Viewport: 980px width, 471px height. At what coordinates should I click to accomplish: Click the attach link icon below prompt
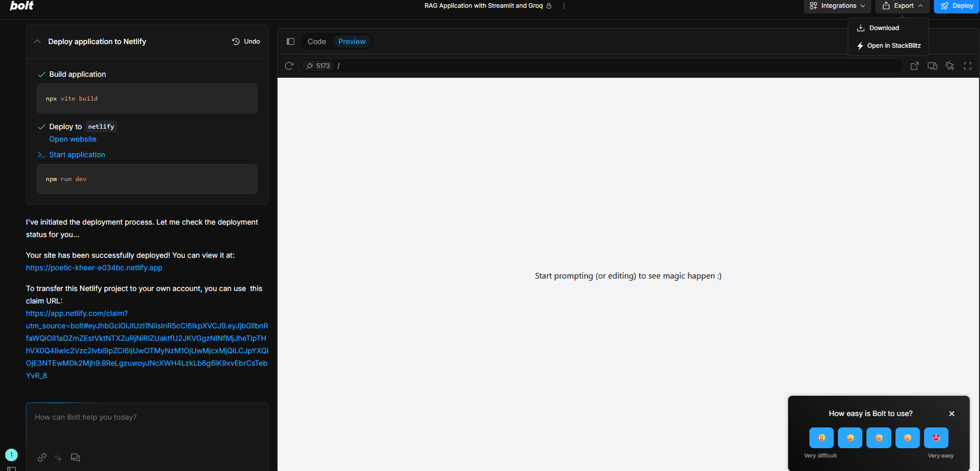tap(42, 458)
